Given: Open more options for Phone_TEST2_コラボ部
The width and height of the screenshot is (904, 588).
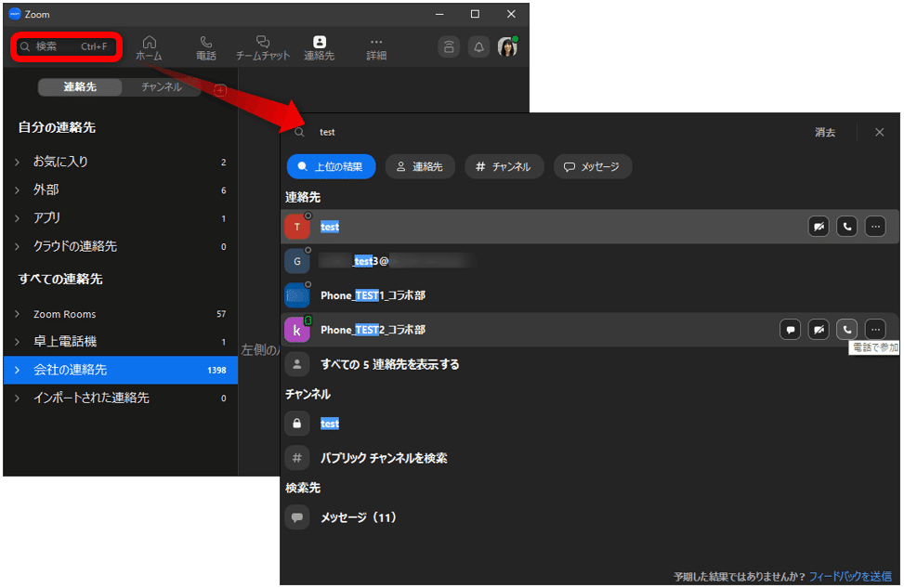Looking at the screenshot, I should [875, 330].
